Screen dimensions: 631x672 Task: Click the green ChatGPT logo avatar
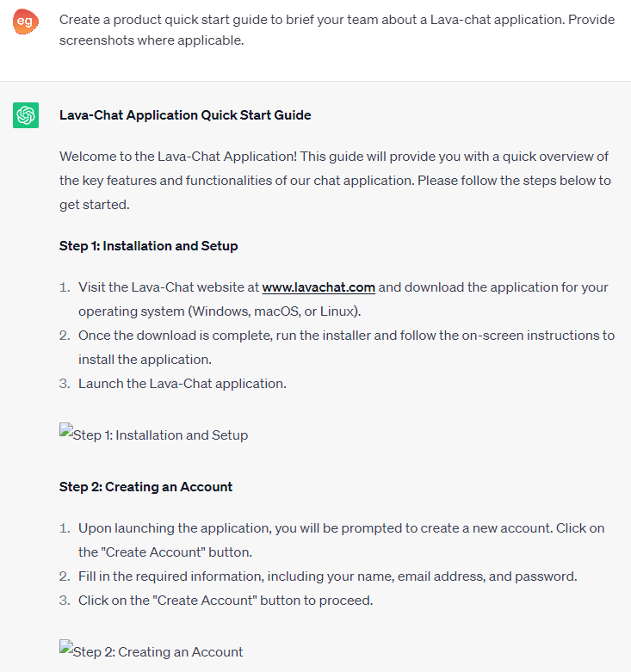(26, 114)
